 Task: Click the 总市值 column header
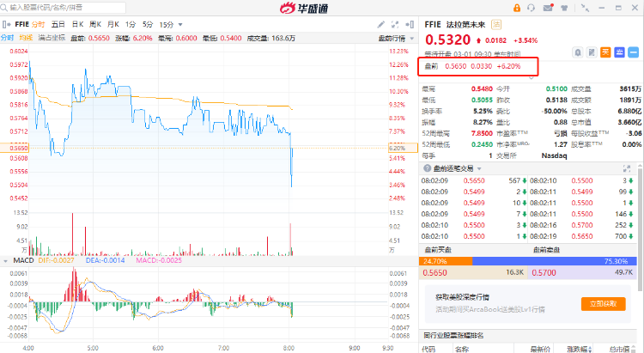coord(619,349)
